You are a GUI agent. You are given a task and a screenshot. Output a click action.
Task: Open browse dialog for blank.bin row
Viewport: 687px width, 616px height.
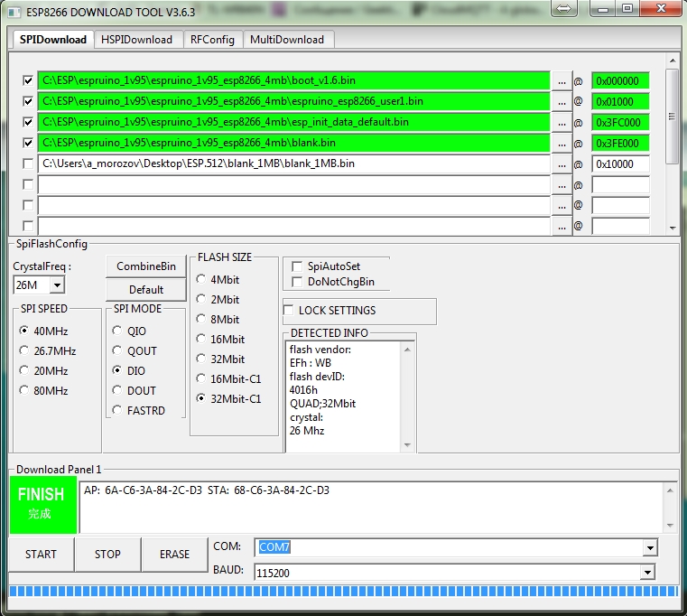click(562, 144)
